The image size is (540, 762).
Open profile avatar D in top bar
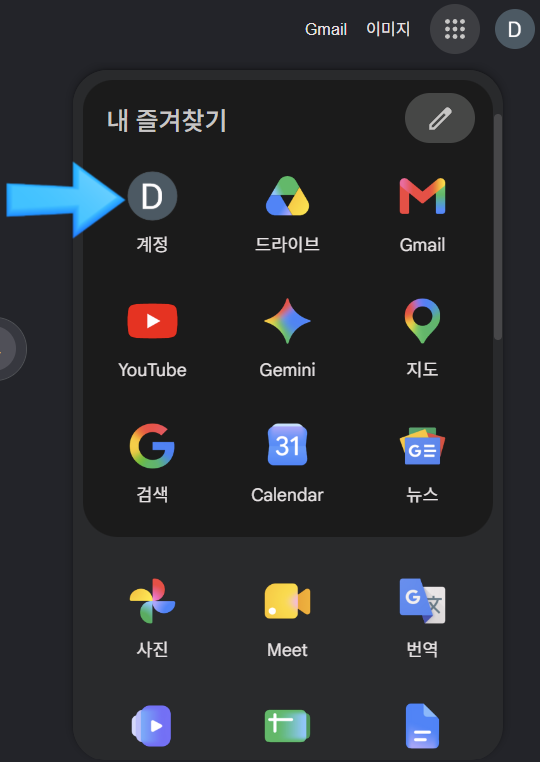click(x=515, y=29)
